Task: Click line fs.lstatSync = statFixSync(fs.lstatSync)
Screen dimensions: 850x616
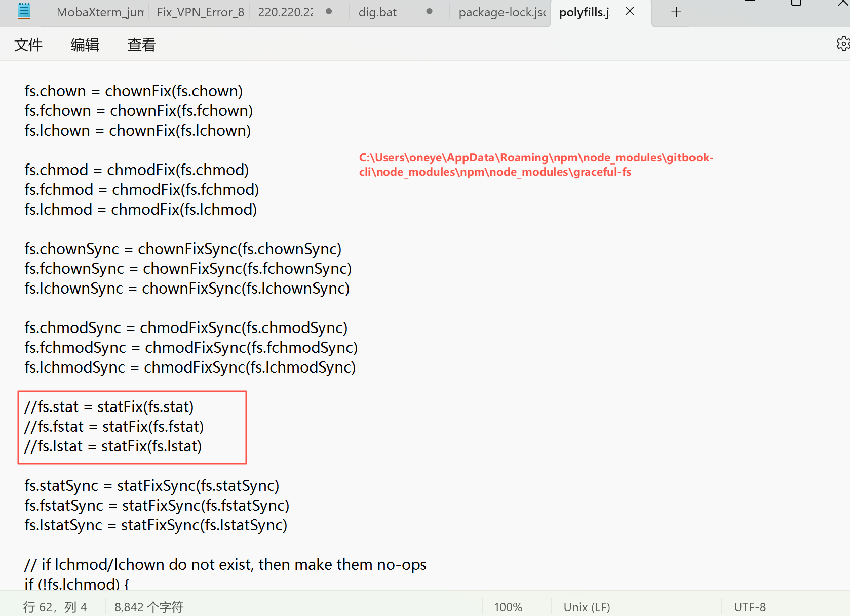Action: tap(156, 525)
